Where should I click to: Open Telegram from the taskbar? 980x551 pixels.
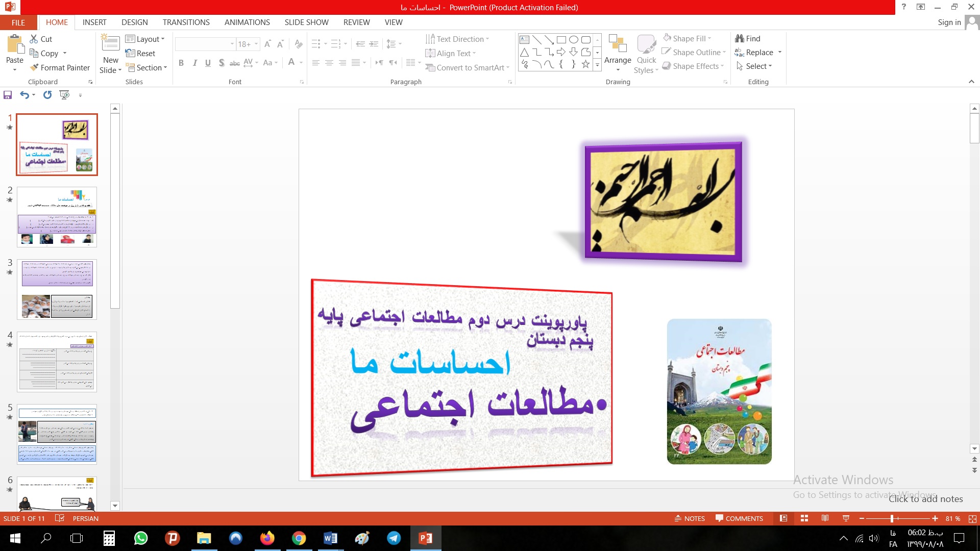pyautogui.click(x=394, y=538)
